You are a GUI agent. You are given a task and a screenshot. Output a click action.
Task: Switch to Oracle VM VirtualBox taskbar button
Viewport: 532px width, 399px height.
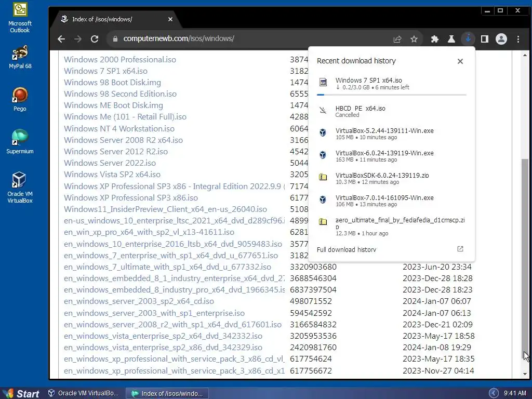pyautogui.click(x=84, y=394)
